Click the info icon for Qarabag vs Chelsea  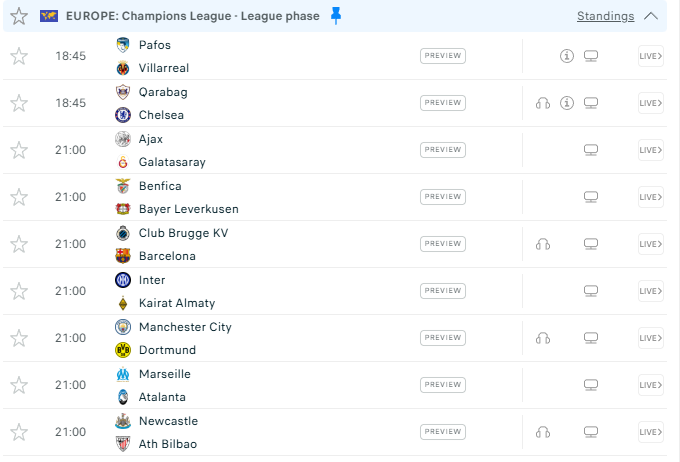click(x=567, y=103)
